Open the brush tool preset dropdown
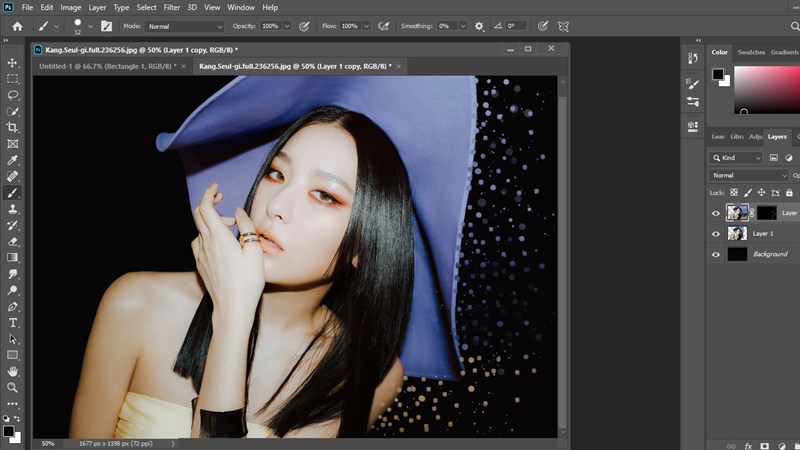This screenshot has width=800, height=450. 57,27
